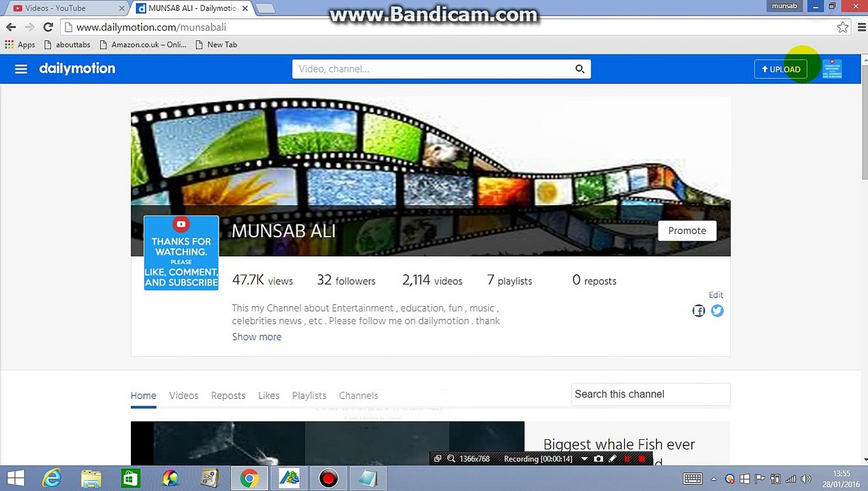Close the MUNSAB ALI Dailymotion tab
Image resolution: width=868 pixels, height=491 pixels.
[245, 8]
